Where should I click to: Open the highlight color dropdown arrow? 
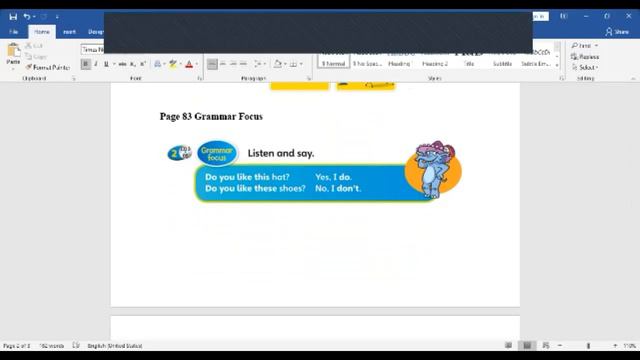pyautogui.click(x=181, y=64)
